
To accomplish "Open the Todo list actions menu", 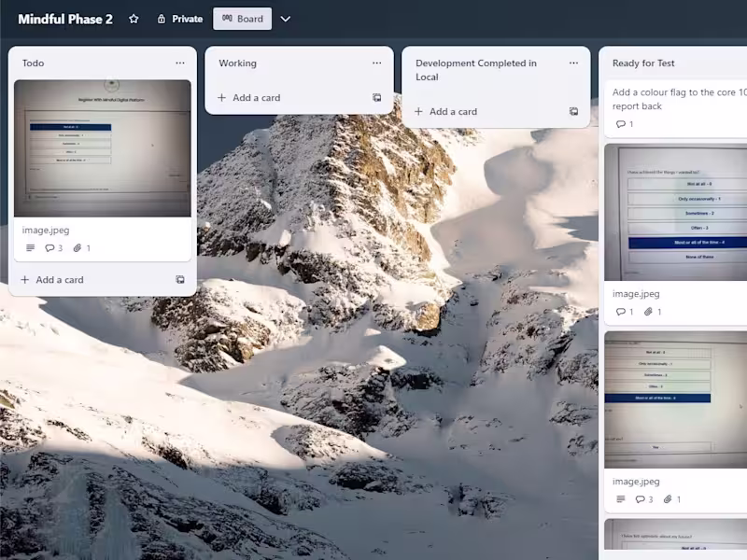I will coord(180,63).
